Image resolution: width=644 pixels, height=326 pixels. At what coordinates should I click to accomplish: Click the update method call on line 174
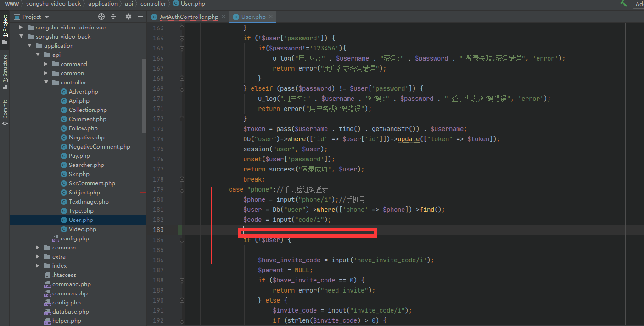click(x=408, y=139)
